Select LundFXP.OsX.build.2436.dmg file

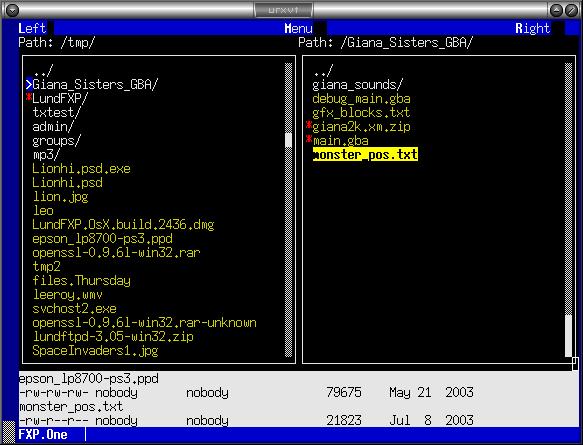[123, 225]
